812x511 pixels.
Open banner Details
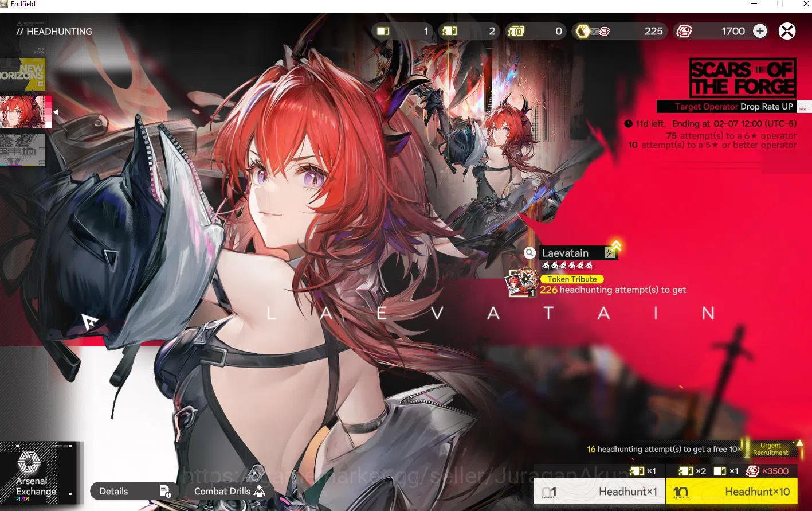click(x=135, y=491)
